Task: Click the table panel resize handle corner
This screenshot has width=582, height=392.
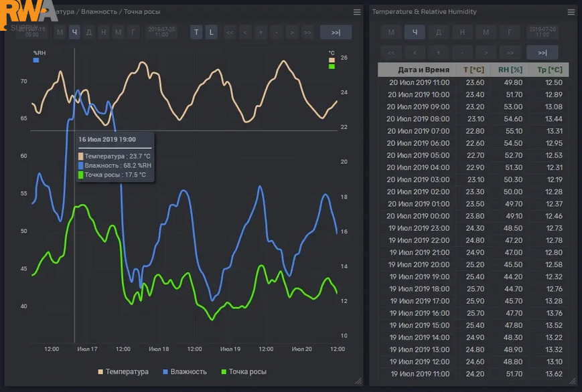Action: point(573,381)
